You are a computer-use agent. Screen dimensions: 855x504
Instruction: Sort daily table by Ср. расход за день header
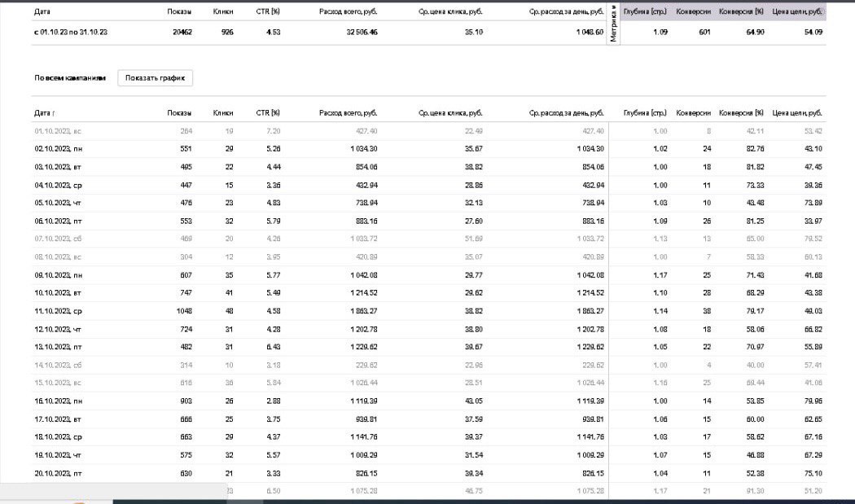click(x=566, y=113)
